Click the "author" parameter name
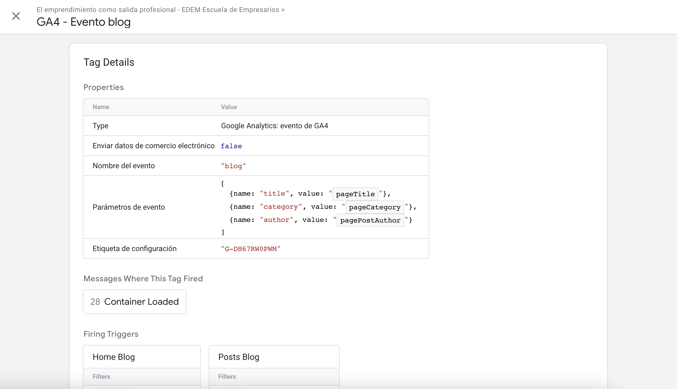This screenshot has height=389, width=677. coord(276,220)
